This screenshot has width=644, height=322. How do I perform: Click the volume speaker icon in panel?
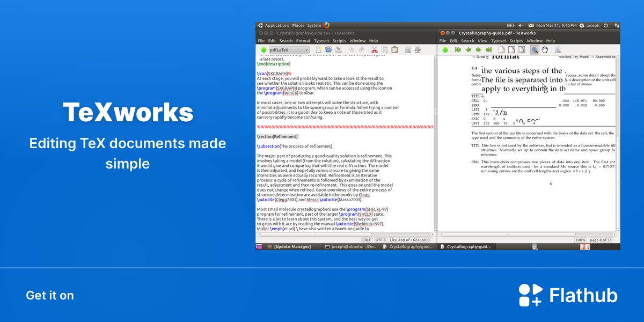pyautogui.click(x=521, y=25)
